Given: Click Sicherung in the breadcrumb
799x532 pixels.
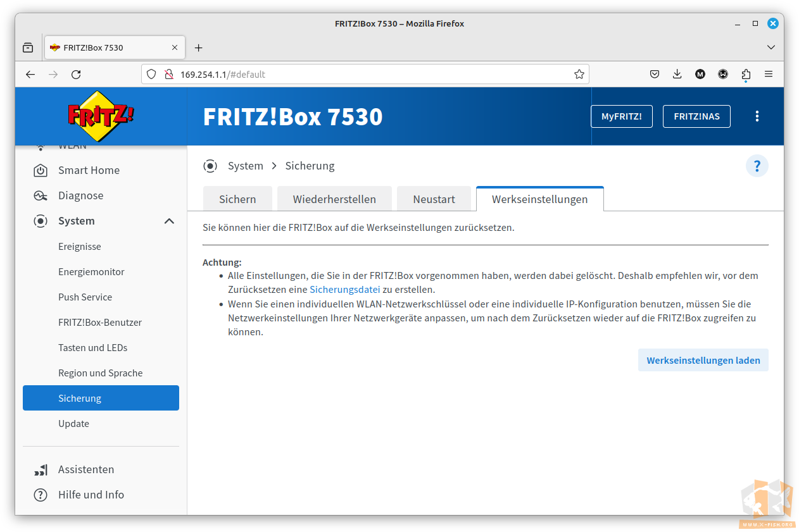Looking at the screenshot, I should click(x=310, y=166).
